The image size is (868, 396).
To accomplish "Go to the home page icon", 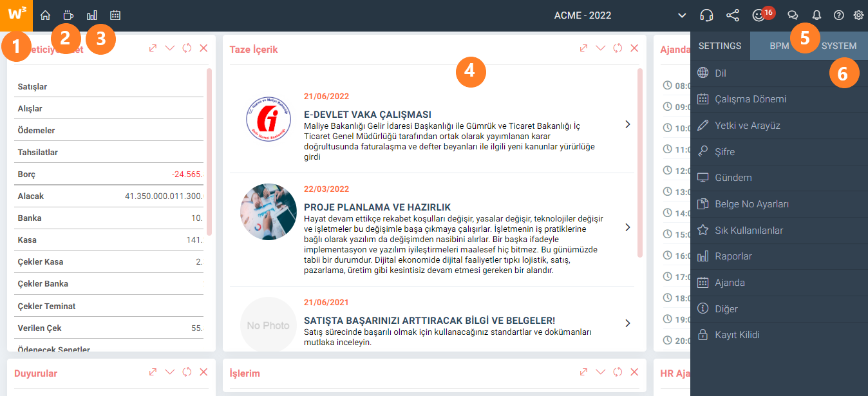I will tap(46, 15).
